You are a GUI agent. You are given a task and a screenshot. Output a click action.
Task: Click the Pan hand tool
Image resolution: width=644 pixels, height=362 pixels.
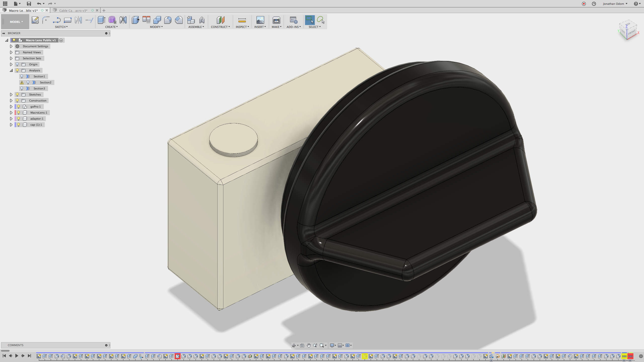click(x=309, y=345)
